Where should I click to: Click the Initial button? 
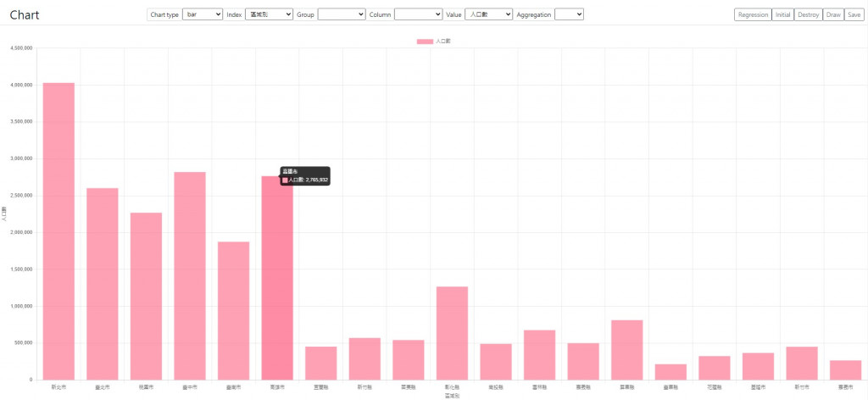(782, 15)
